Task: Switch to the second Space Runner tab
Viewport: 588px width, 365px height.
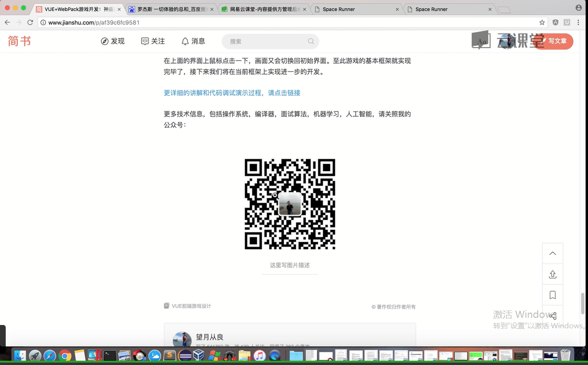Action: [449, 9]
